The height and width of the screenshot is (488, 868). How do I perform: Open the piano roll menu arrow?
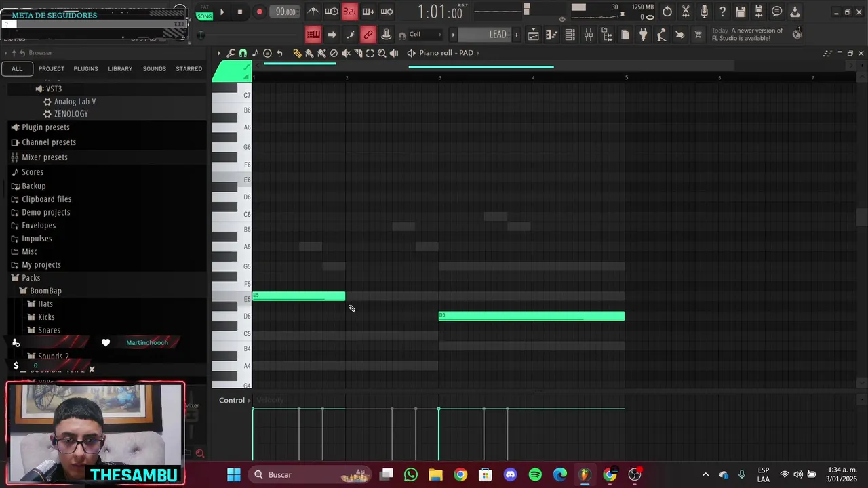218,53
